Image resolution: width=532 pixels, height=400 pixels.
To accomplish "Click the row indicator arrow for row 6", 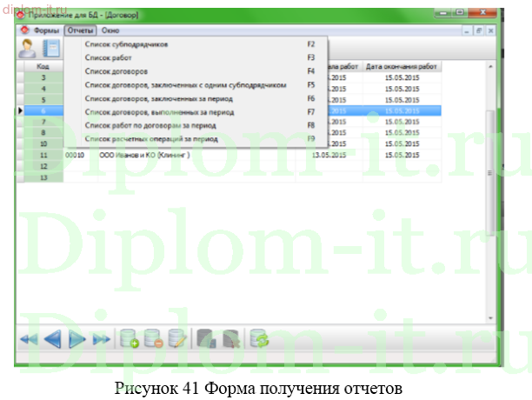I will (x=20, y=110).
